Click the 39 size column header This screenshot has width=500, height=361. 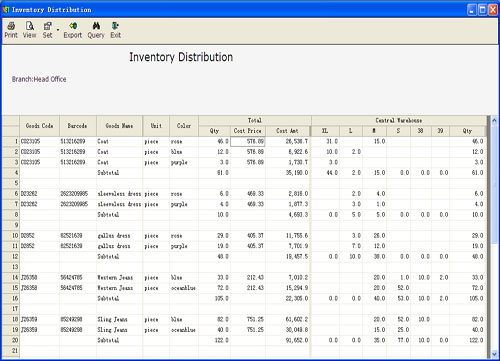pos(440,131)
